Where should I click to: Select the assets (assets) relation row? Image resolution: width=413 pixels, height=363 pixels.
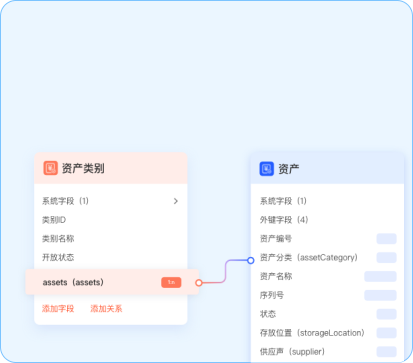point(112,282)
